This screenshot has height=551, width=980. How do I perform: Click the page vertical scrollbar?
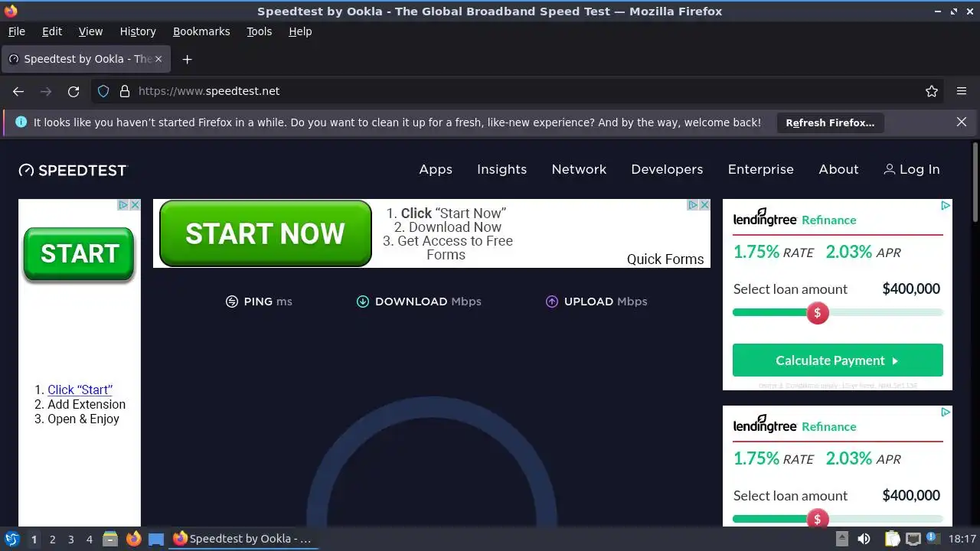tap(975, 181)
